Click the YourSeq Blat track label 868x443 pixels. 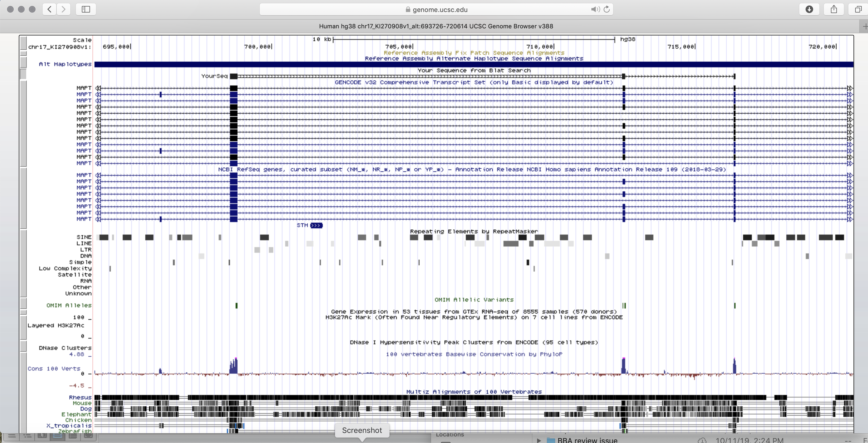pos(214,76)
